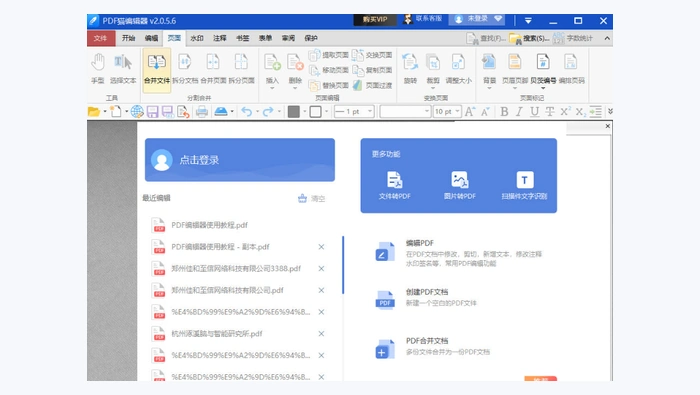Expand the quick toolbar overflow chevron
This screenshot has height=395, width=700.
click(x=610, y=112)
